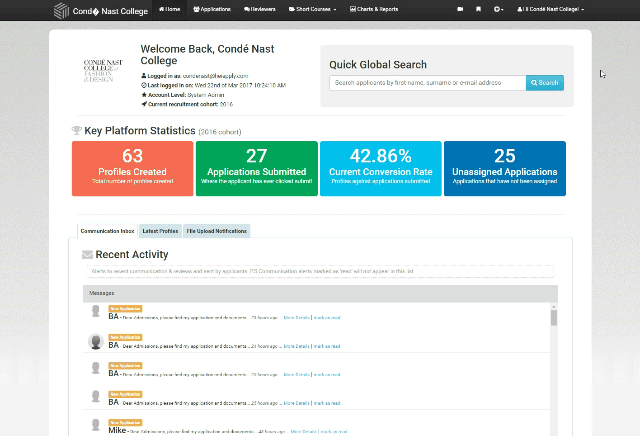Click More Details on the first message

click(296, 317)
